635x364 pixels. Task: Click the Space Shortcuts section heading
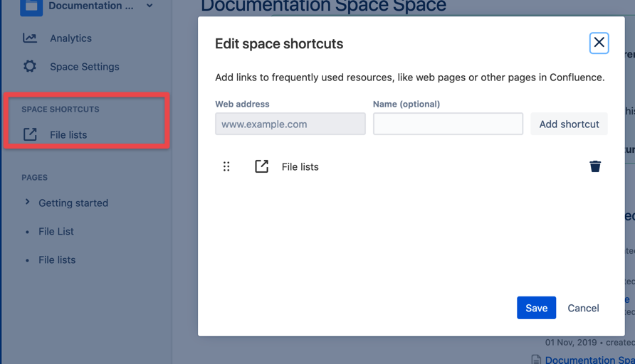coord(61,109)
